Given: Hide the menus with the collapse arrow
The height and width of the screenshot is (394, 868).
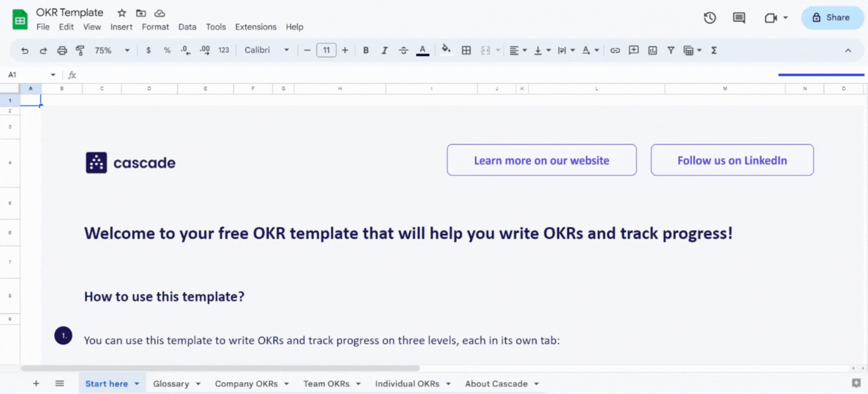Looking at the screenshot, I should pos(848,50).
